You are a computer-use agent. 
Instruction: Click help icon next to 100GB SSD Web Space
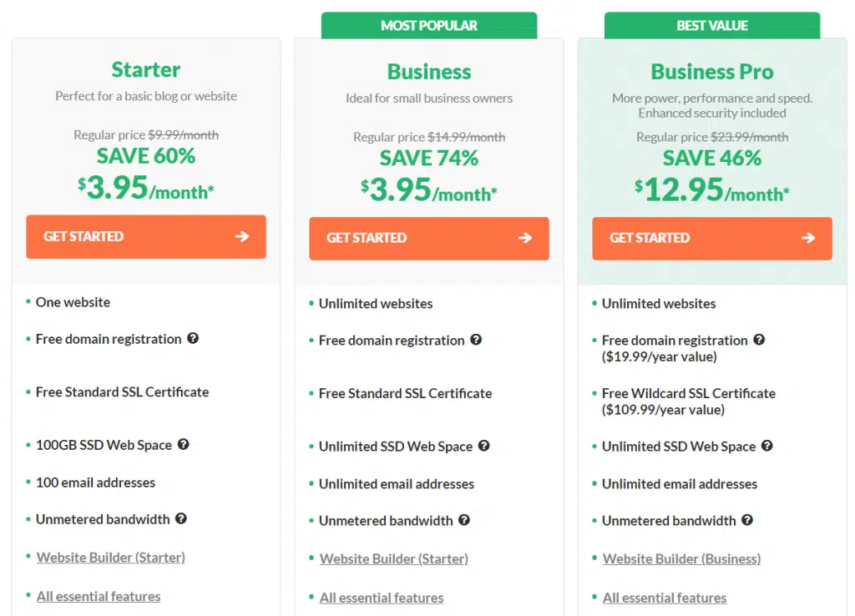[x=184, y=444]
